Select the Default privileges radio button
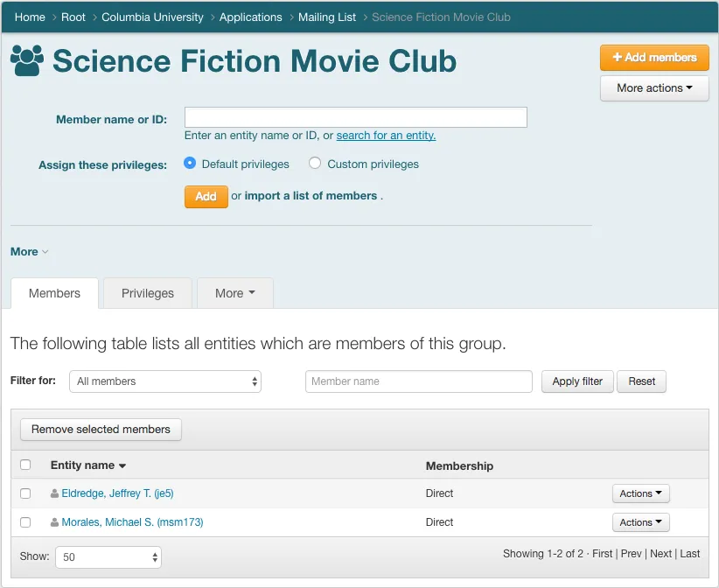 pyautogui.click(x=190, y=164)
